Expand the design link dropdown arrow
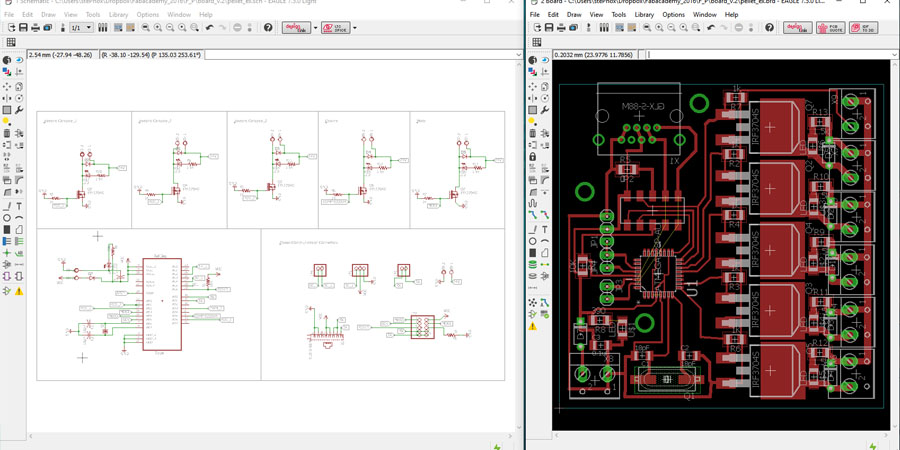Viewport: 900px width, 450px height. point(315,28)
